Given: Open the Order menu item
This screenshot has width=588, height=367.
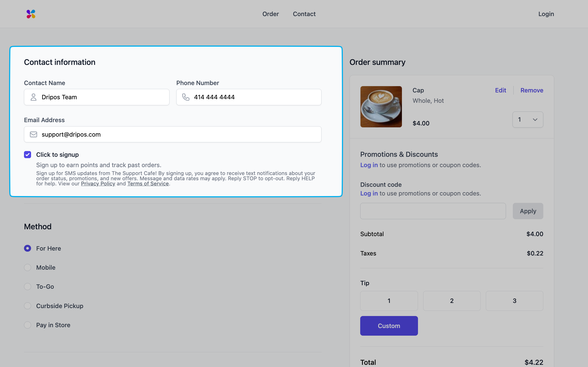Looking at the screenshot, I should pos(270,14).
